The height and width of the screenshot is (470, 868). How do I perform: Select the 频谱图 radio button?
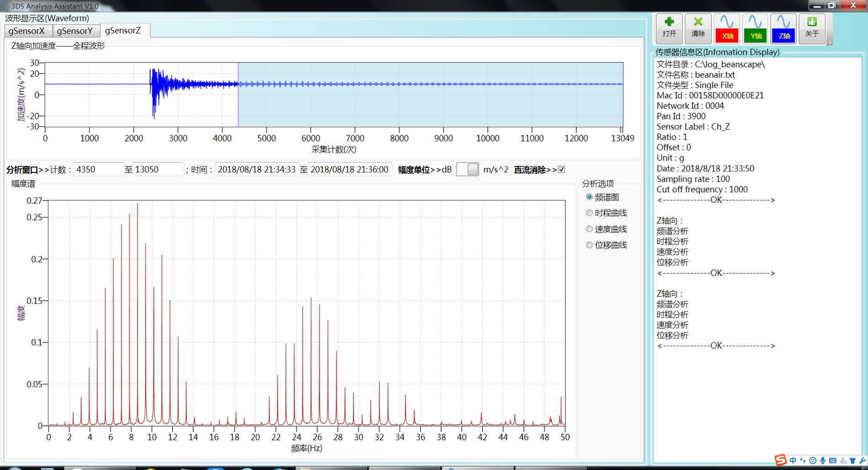click(589, 197)
